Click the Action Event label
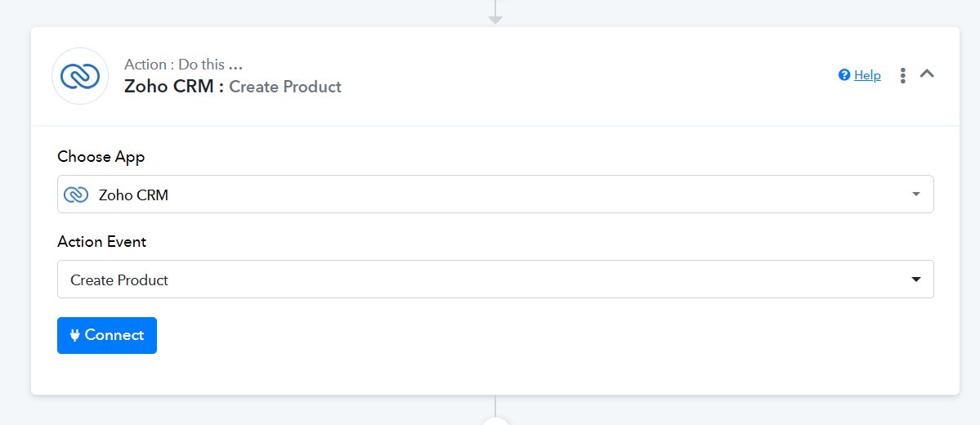Image resolution: width=980 pixels, height=425 pixels. 101,241
